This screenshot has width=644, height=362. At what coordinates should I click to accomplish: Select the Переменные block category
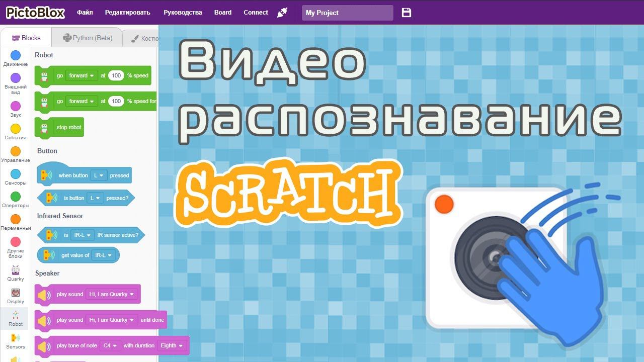pos(16,222)
